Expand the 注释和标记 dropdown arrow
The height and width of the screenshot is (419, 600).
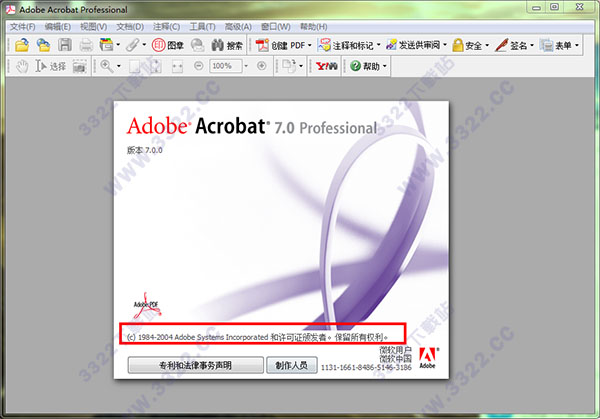pyautogui.click(x=378, y=45)
